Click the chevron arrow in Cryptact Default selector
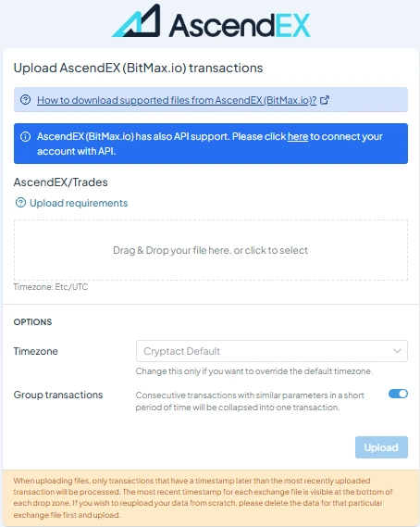The height and width of the screenshot is (527, 420). tap(397, 351)
